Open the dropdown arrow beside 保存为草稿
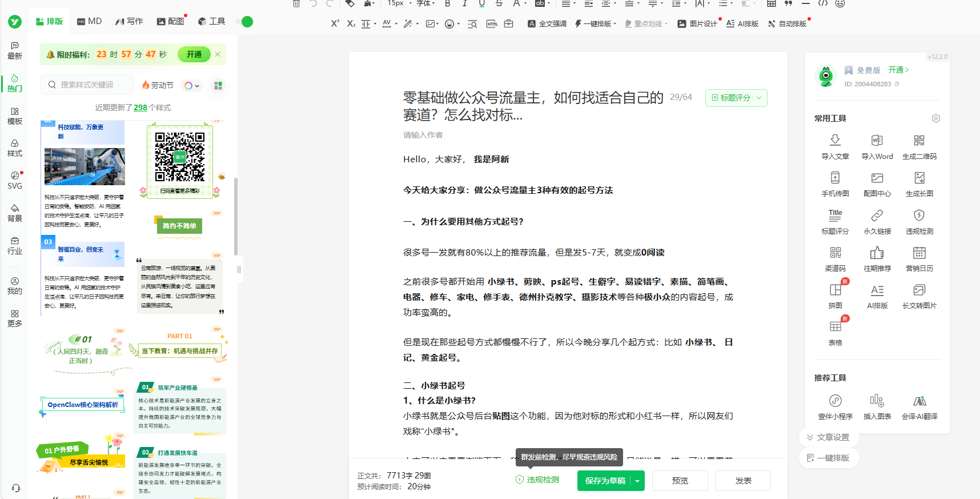 tap(637, 481)
